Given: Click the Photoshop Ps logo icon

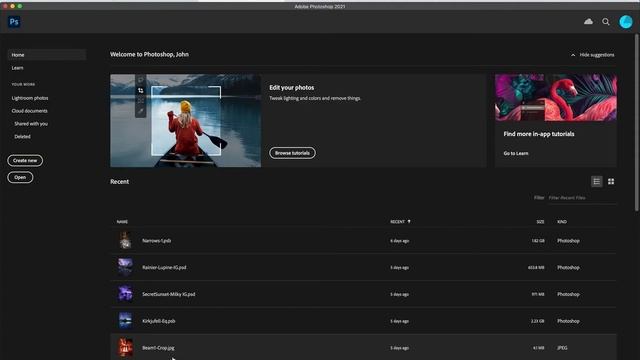Looking at the screenshot, I should (x=14, y=22).
